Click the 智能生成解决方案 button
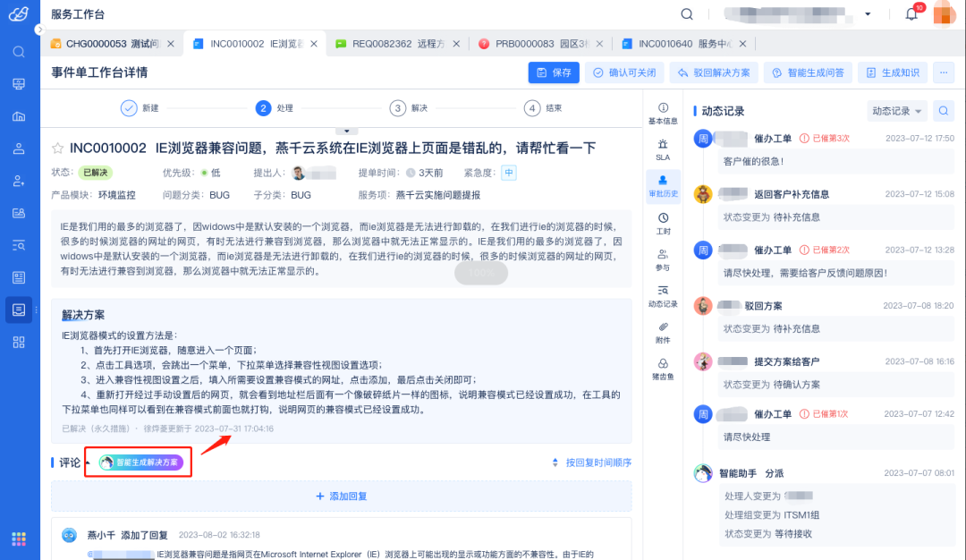Screen dimensions: 966x560 (140, 462)
